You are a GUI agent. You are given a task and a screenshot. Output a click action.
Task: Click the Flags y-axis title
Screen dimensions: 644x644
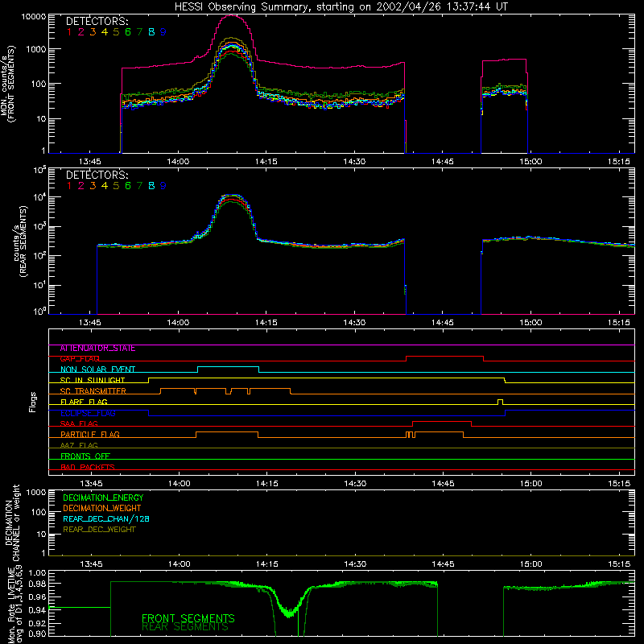click(x=33, y=402)
